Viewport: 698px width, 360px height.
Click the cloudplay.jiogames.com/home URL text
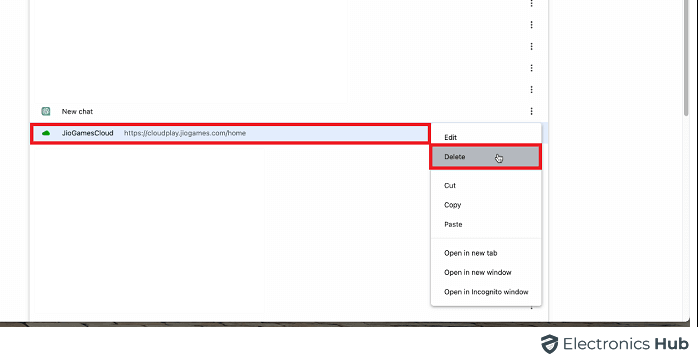185,133
